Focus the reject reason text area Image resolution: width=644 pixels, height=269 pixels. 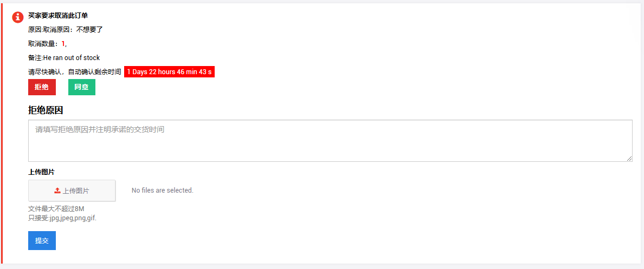point(330,141)
